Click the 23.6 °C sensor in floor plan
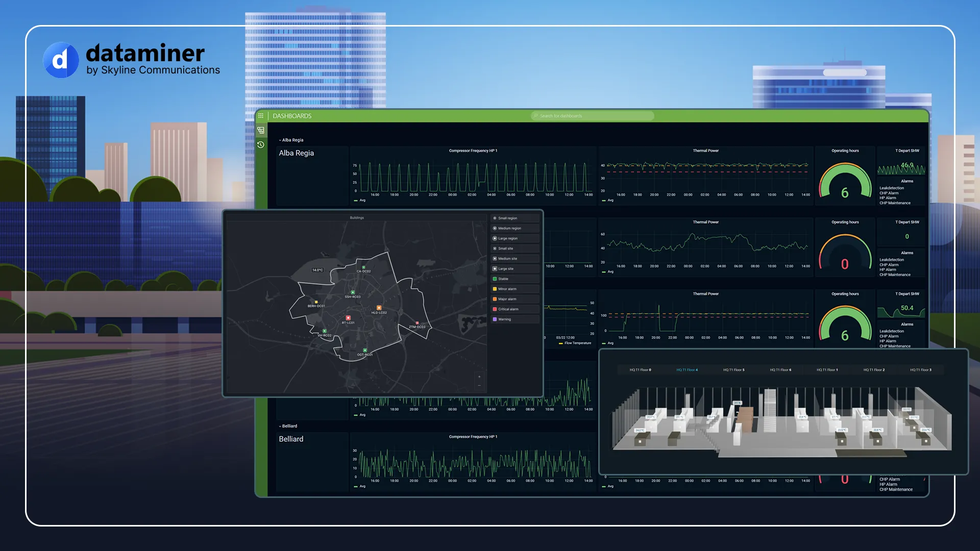The image size is (980, 551). [x=925, y=430]
